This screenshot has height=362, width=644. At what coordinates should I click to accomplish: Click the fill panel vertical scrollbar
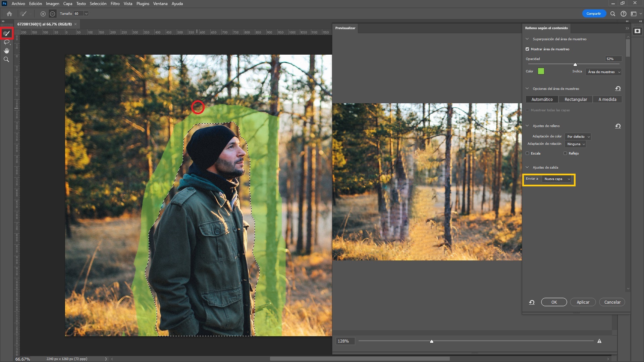coord(628,49)
